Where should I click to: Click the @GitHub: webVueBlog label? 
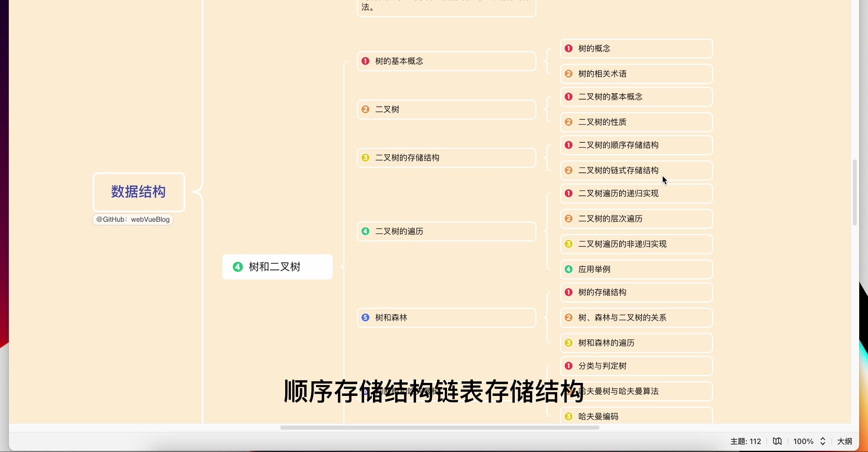click(x=133, y=219)
